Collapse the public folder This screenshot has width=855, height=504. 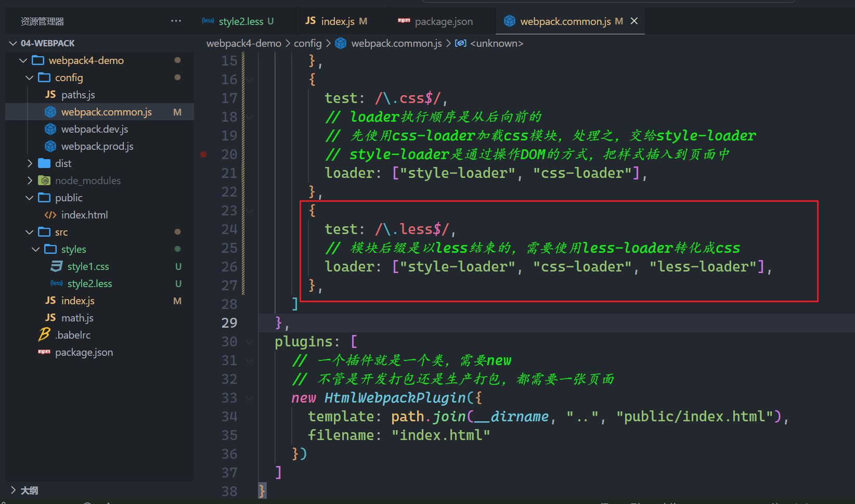[x=29, y=198]
